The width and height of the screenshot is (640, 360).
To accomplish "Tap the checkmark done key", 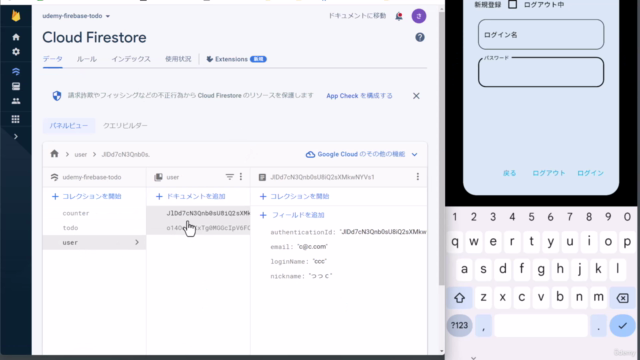I will click(x=622, y=325).
